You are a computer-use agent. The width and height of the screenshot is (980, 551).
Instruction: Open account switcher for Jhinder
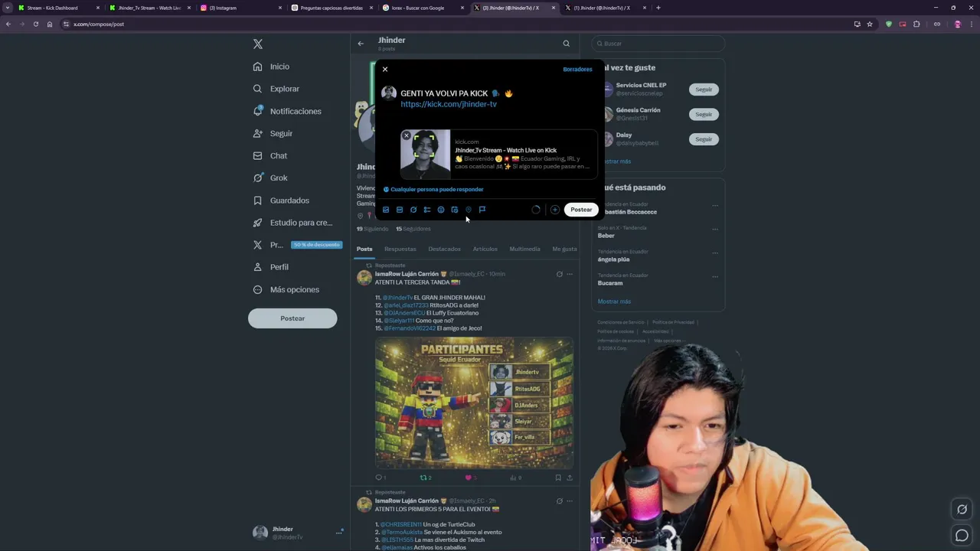tap(298, 533)
